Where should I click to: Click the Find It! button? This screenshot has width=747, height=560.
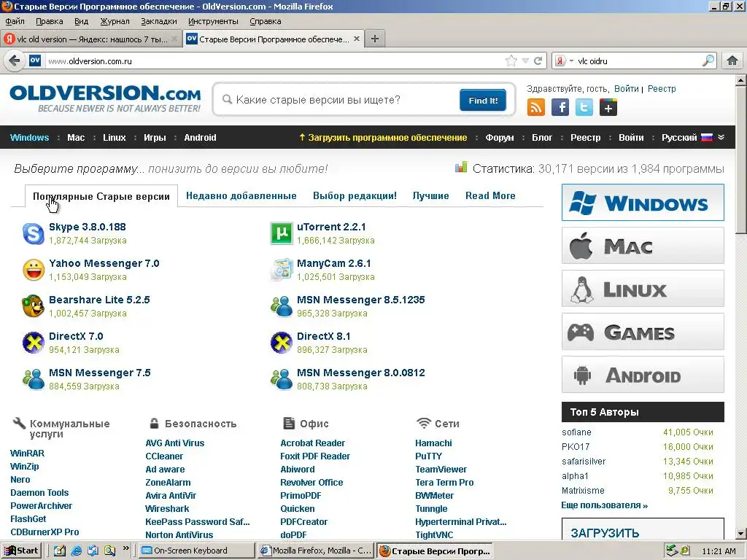(x=483, y=100)
